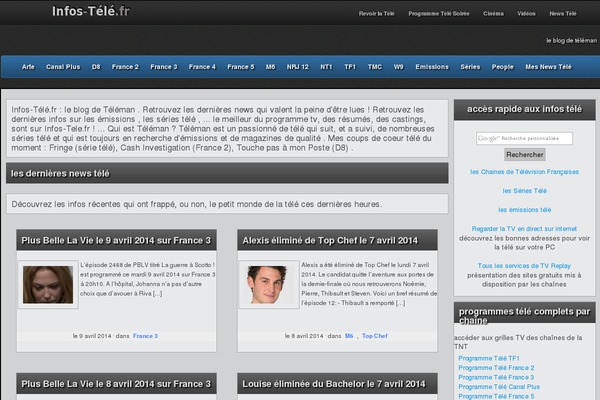Screen dimensions: 600x400
Task: Click the Google custom search field
Action: point(524,138)
